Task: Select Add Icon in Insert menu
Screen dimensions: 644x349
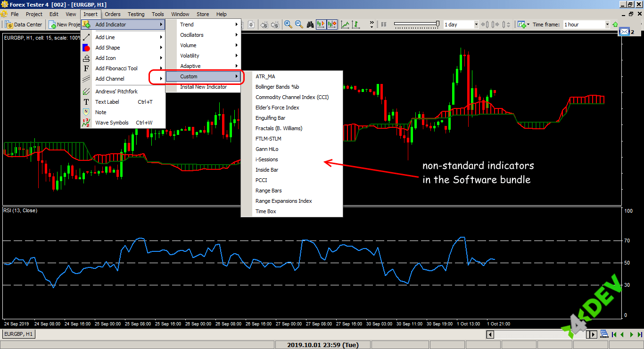Action: pos(123,58)
